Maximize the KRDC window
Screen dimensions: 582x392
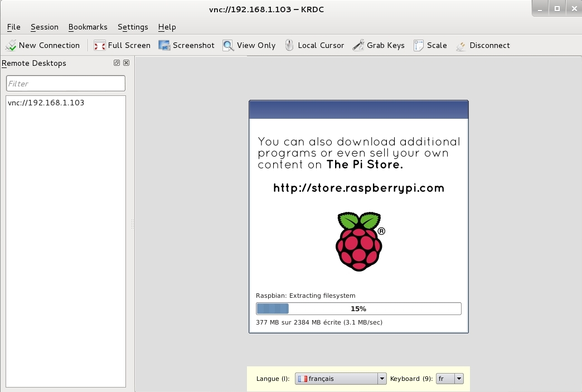[x=557, y=9]
